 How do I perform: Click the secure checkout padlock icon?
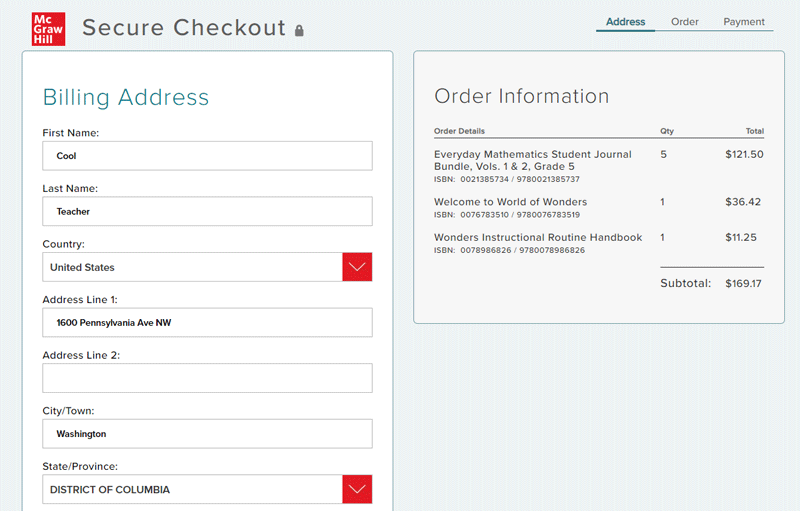point(299,31)
